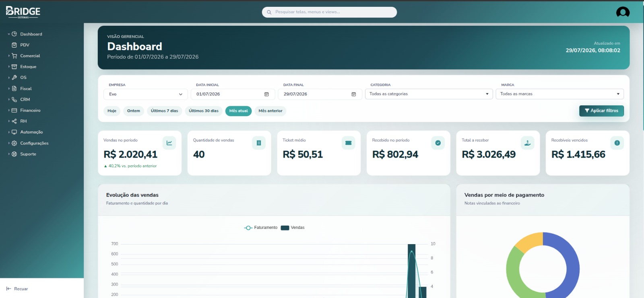Click the CRM phone icon
Image resolution: width=644 pixels, height=298 pixels.
click(x=14, y=99)
